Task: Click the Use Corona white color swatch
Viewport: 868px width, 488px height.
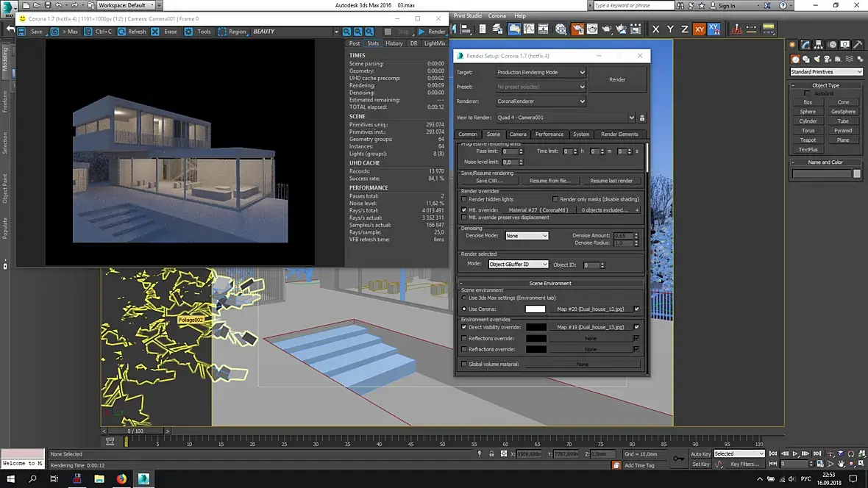Action: click(x=535, y=309)
